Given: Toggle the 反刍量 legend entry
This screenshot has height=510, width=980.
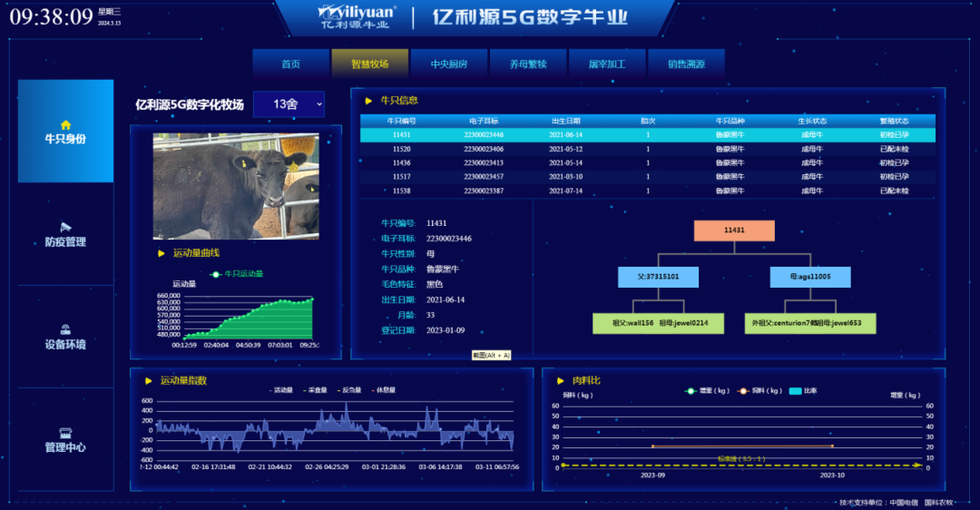Looking at the screenshot, I should [349, 390].
